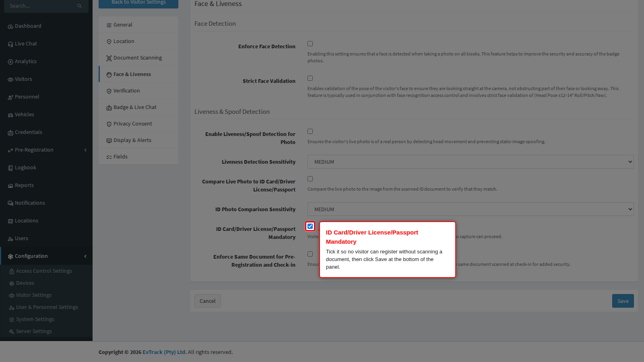Open the Vehicles car icon
This screenshot has width=644, height=362.
[10, 115]
